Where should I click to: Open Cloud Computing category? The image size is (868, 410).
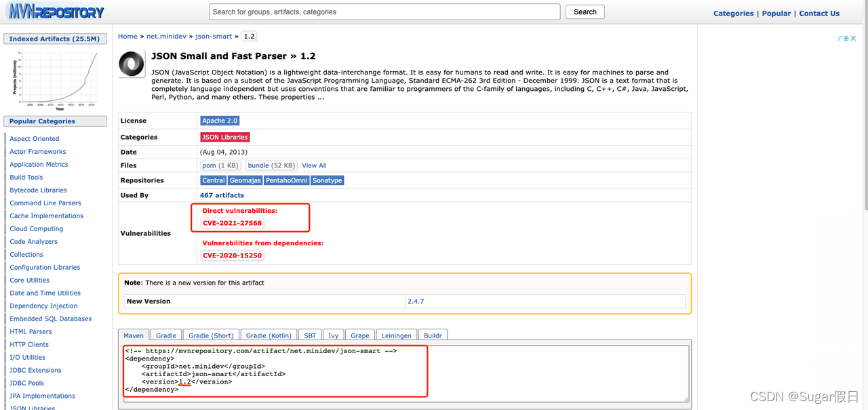[37, 229]
